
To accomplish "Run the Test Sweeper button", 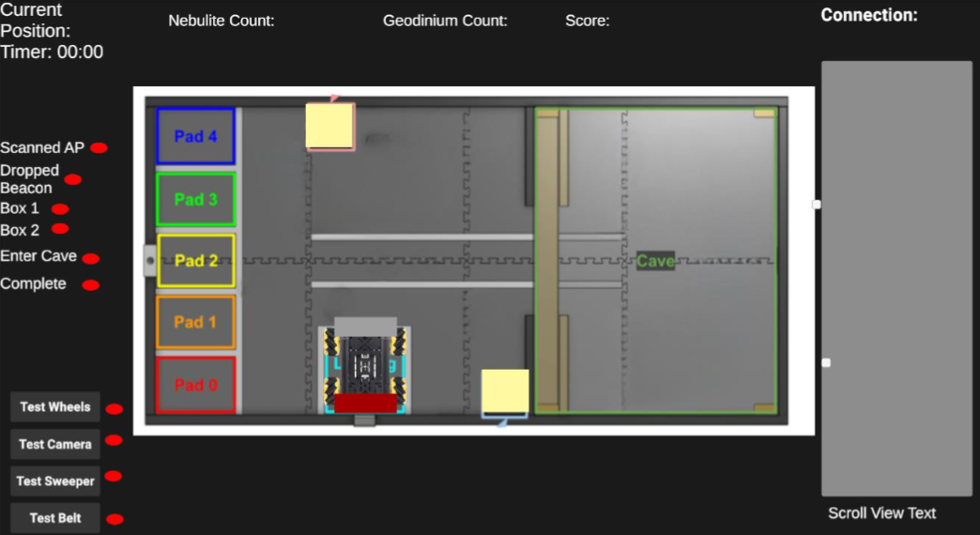I will (x=55, y=481).
